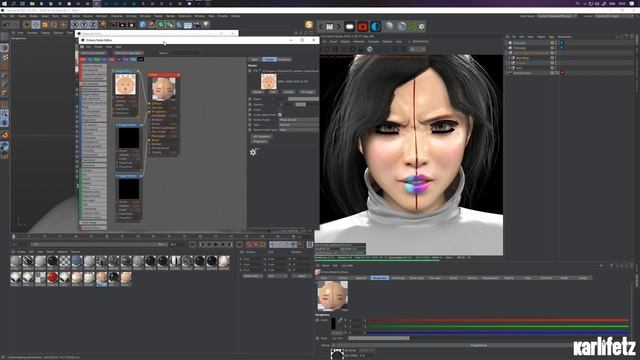This screenshot has width=640, height=360.
Task: Adjust the green color slider
Action: [497, 327]
